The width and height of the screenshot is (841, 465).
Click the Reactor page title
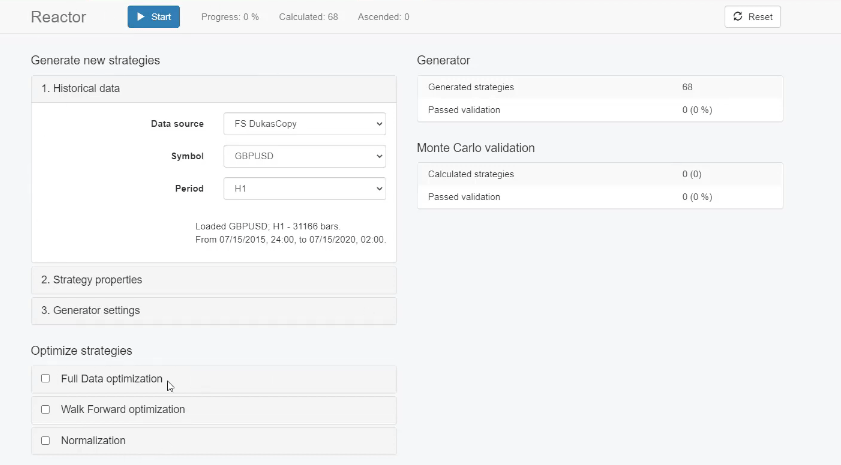58,17
